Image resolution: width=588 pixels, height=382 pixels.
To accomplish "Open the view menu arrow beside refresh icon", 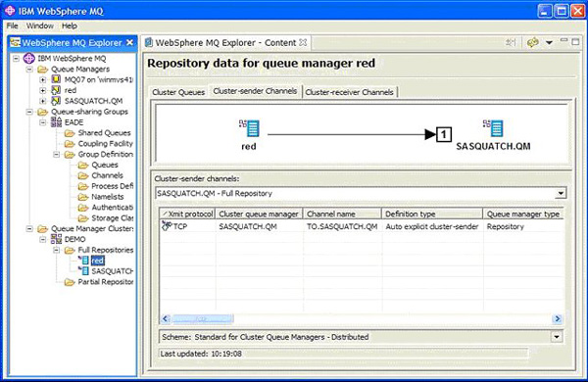I will point(549,43).
